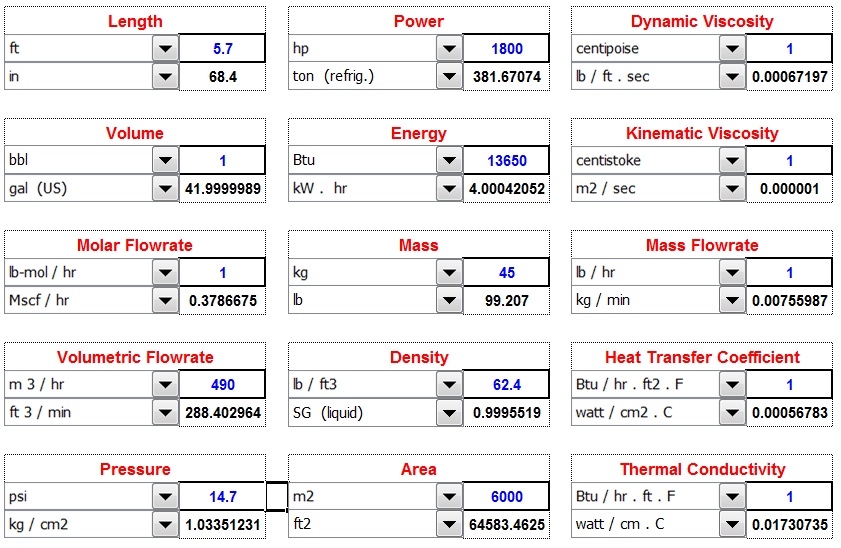841x548 pixels.
Task: Select the Area input field showing 6000
Action: click(x=506, y=497)
